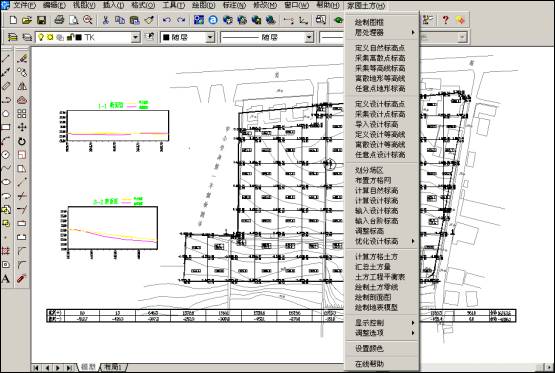The image size is (555, 373).
Task: Select the Copy Object tool
Action: (22, 72)
